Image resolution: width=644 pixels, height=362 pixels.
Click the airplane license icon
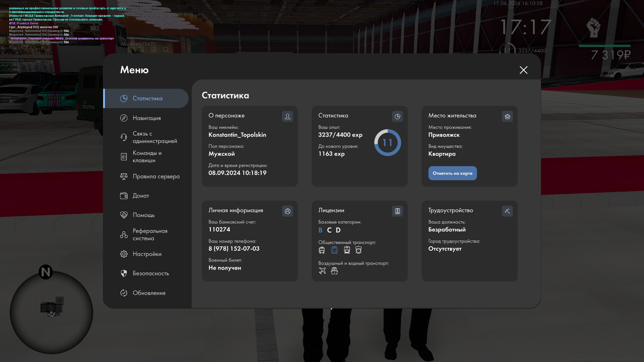323,271
